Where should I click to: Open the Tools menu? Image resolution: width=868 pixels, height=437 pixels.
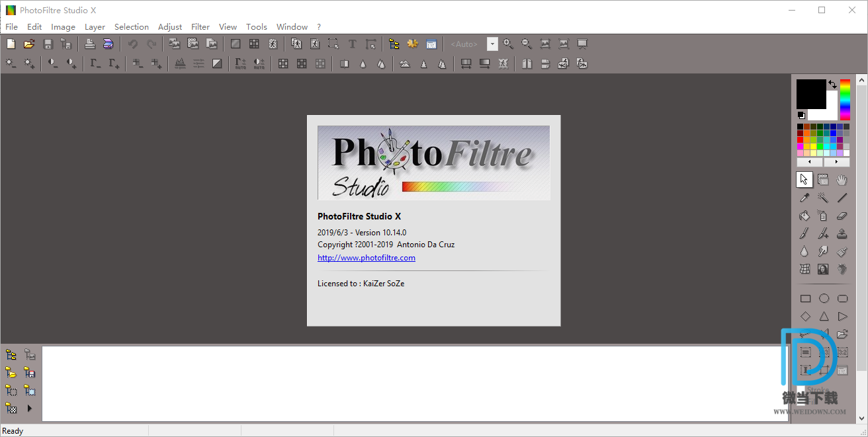257,27
